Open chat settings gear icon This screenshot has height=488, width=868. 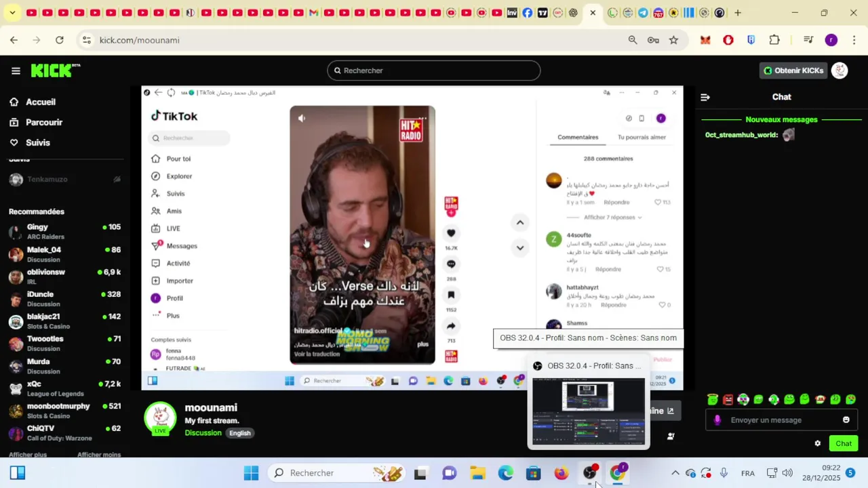(x=817, y=443)
